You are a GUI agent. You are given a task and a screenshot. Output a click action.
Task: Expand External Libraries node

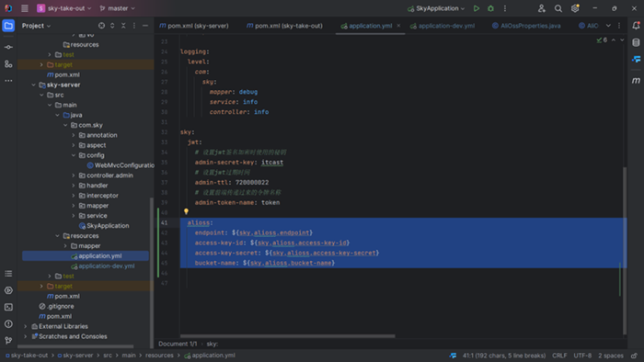(x=26, y=326)
